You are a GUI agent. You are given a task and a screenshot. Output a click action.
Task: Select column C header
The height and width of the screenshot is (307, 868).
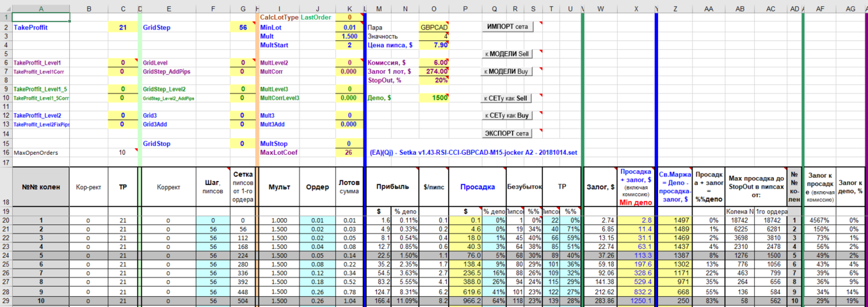point(122,8)
